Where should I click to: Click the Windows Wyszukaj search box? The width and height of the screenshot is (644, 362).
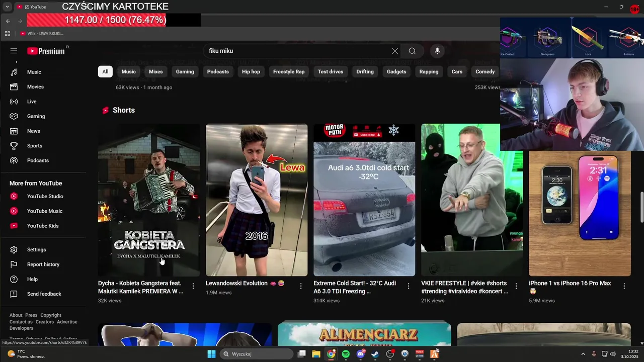pyautogui.click(x=257, y=354)
